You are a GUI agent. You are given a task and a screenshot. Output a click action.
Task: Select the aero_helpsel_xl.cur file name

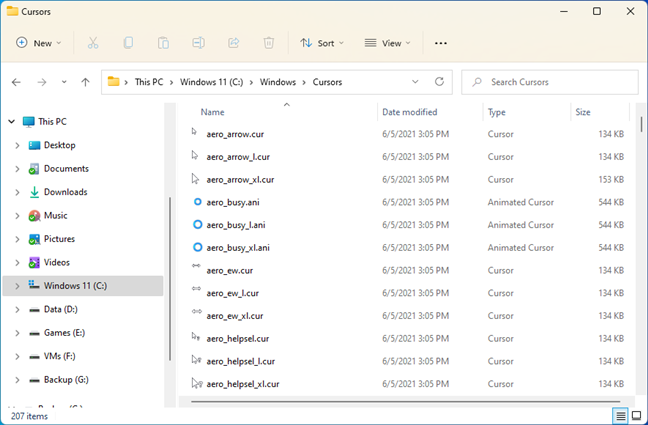[x=243, y=384]
